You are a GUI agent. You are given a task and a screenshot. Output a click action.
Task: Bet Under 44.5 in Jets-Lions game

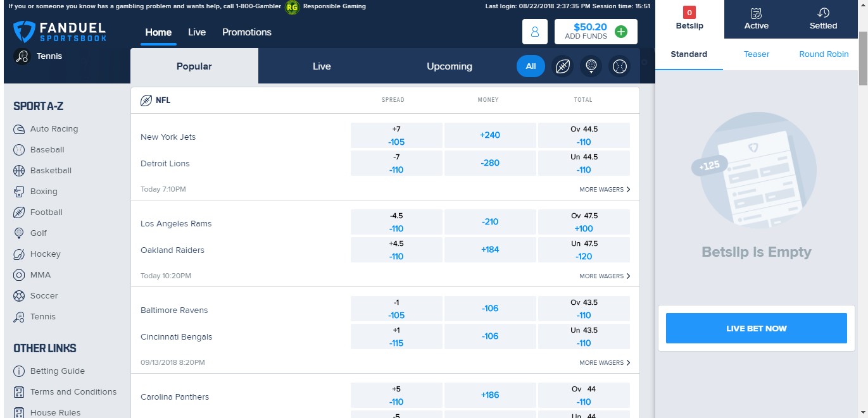pos(584,163)
